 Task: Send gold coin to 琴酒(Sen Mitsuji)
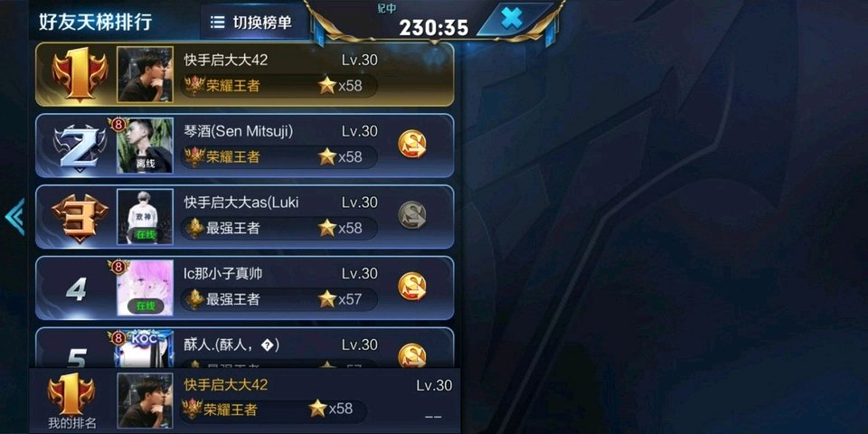coord(412,144)
